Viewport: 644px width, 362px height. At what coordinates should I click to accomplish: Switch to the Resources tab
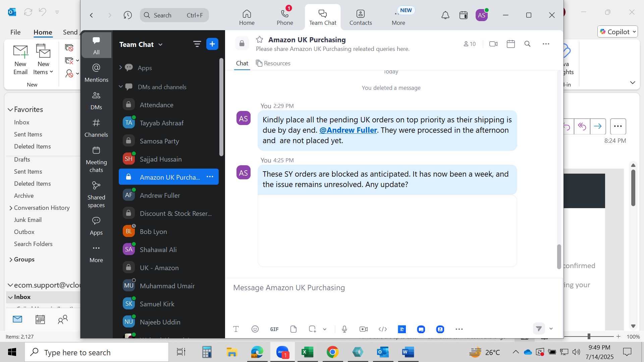click(x=273, y=63)
